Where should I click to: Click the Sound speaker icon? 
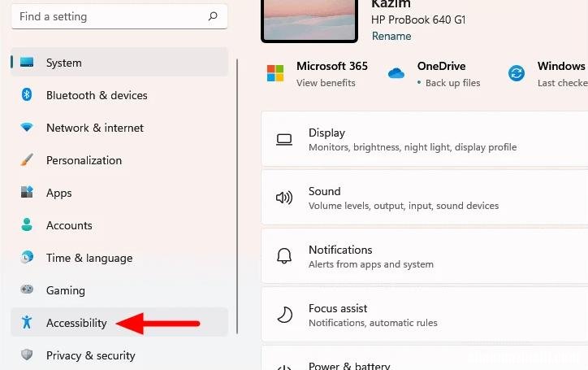[x=284, y=198]
